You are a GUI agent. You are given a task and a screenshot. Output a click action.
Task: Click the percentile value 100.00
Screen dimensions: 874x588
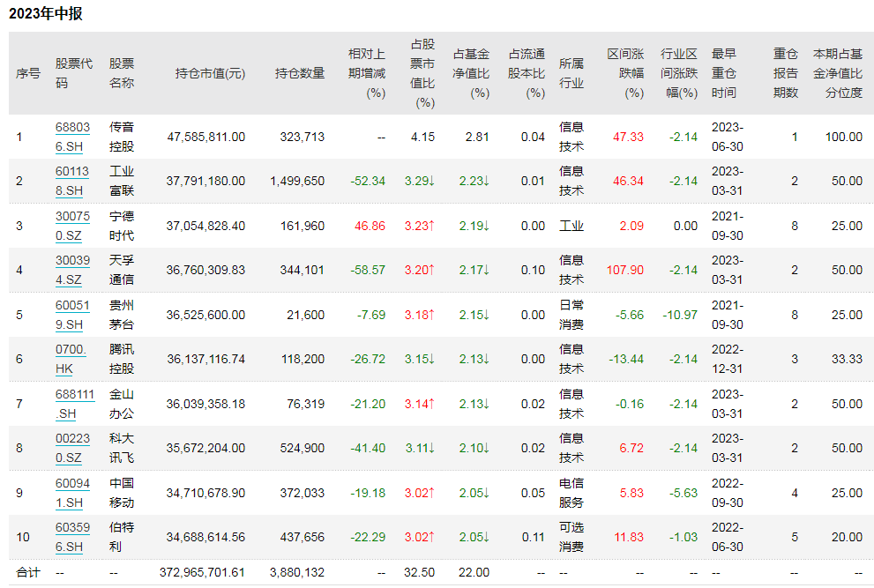844,137
